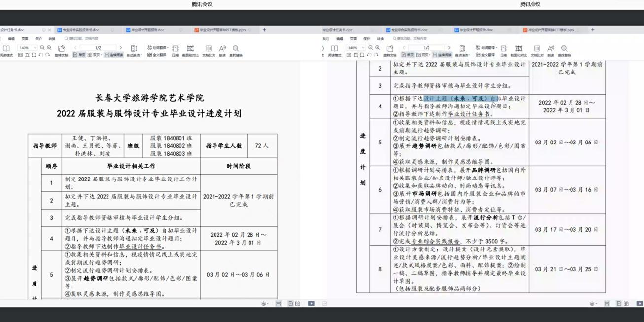Open 阅读模式 reading mode in right window
644x322 pixels.
coord(334,50)
